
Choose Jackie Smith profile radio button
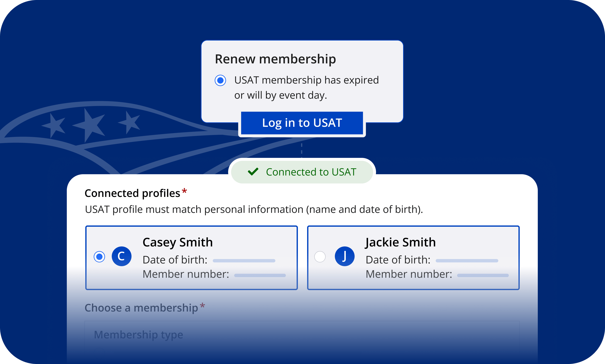pyautogui.click(x=320, y=257)
